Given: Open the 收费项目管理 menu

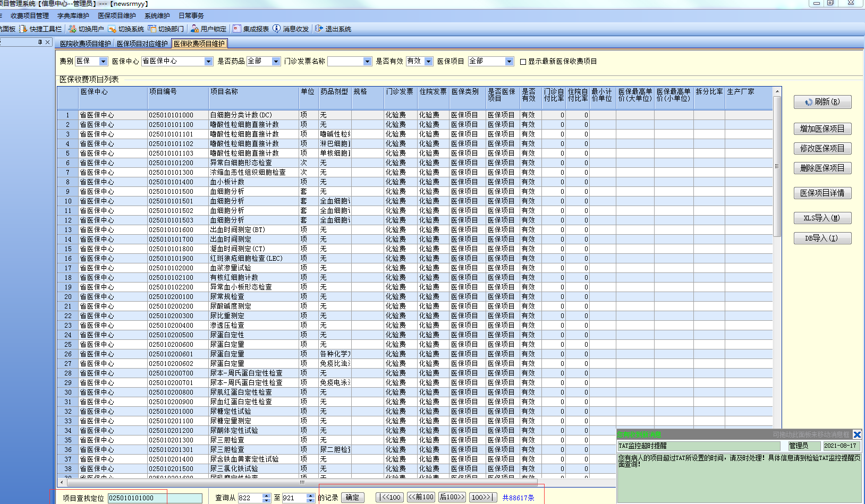Looking at the screenshot, I should 30,16.
